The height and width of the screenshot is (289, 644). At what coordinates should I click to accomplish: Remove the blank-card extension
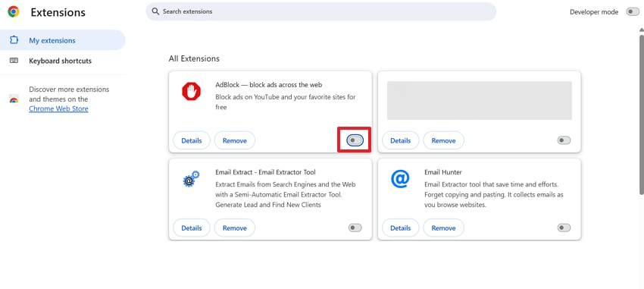[443, 140]
